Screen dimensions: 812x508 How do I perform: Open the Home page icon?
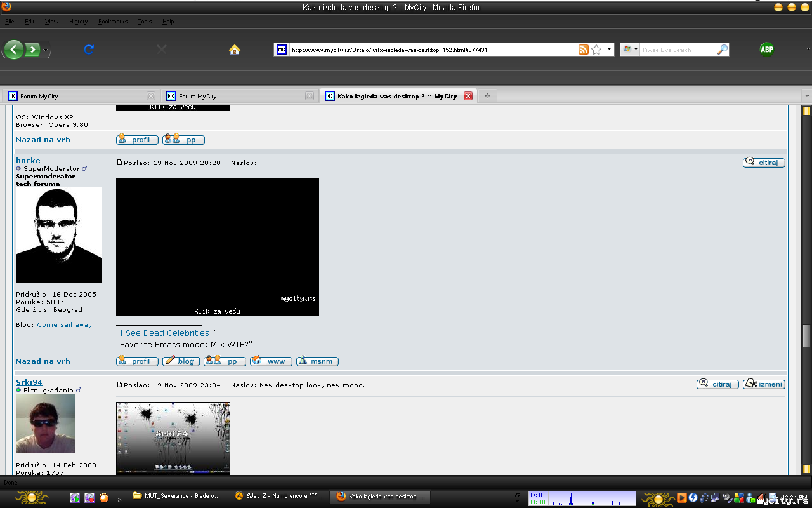pyautogui.click(x=235, y=50)
